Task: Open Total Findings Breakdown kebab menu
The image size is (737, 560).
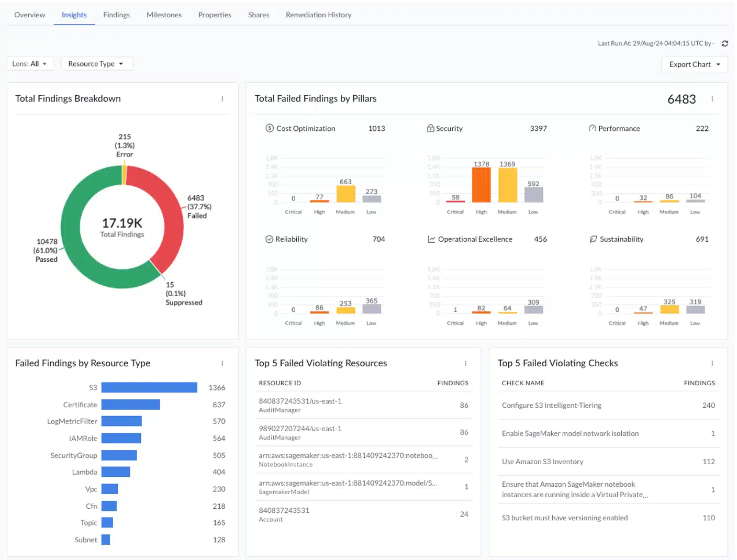Action: click(x=222, y=99)
